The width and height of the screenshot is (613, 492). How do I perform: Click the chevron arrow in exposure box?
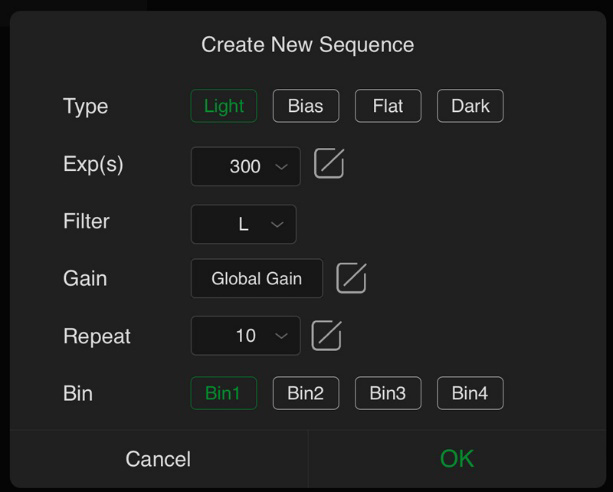click(x=281, y=167)
